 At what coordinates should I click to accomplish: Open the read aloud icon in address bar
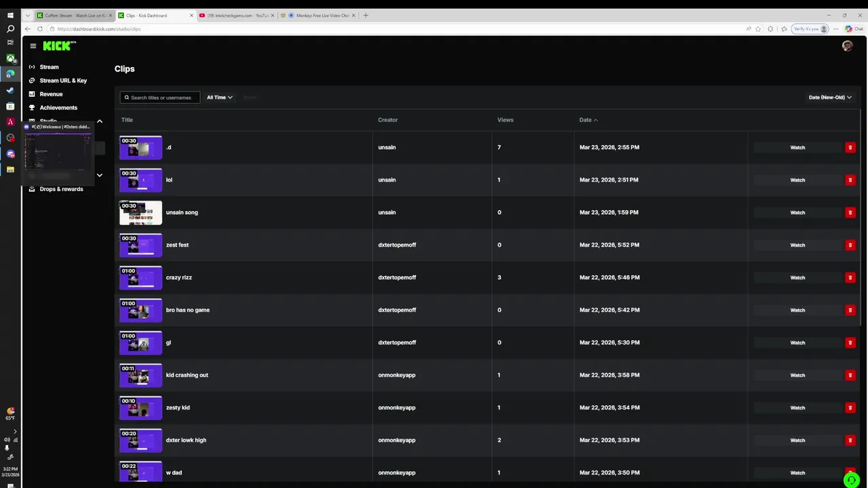[748, 29]
